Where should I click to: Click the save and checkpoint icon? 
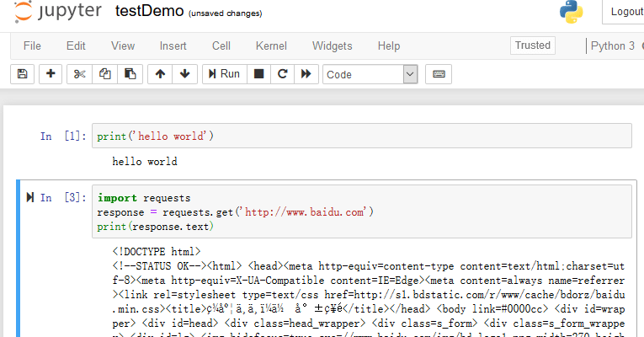click(22, 74)
